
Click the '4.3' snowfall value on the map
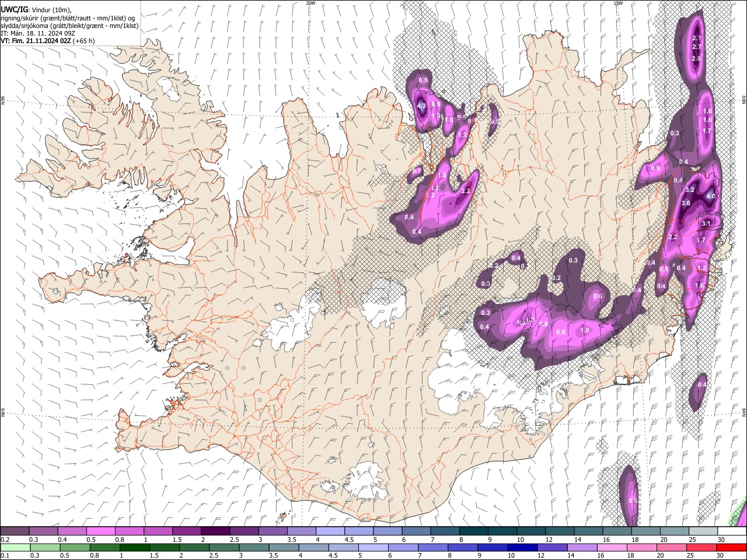pos(421,106)
